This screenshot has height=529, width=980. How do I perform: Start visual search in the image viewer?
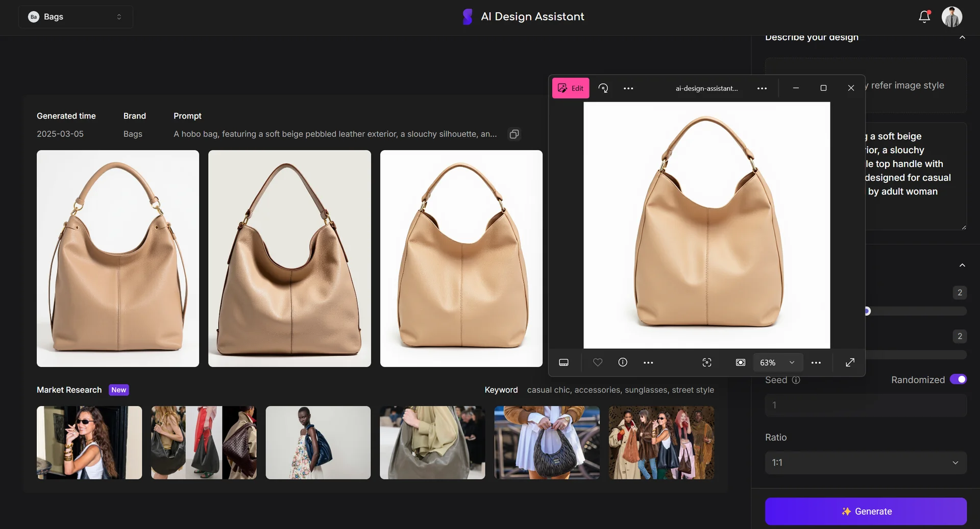(x=707, y=362)
